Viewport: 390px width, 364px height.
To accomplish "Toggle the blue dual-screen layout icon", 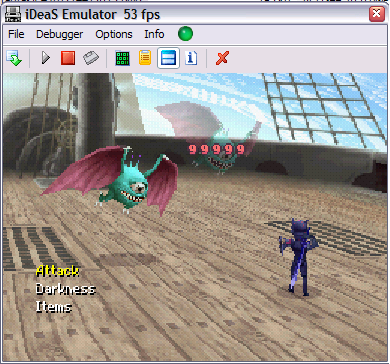I will 169,58.
